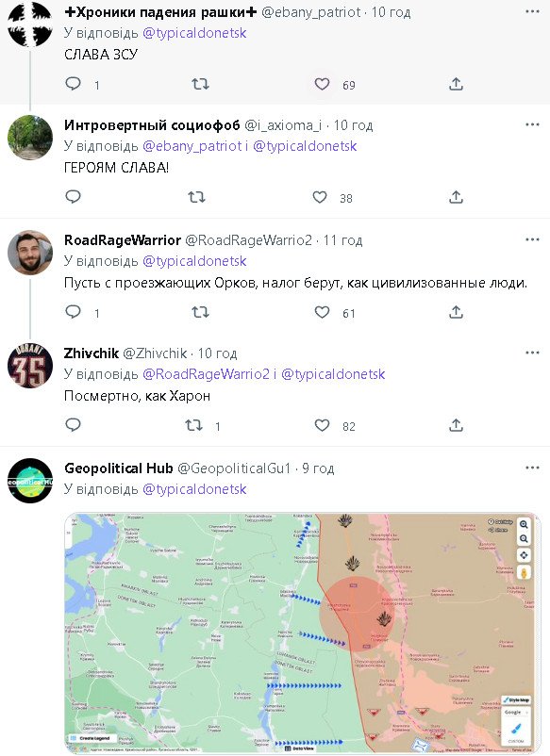Image resolution: width=550 pixels, height=756 pixels.
Task: Share RoadRageWarrior's tweet
Action: click(x=456, y=312)
